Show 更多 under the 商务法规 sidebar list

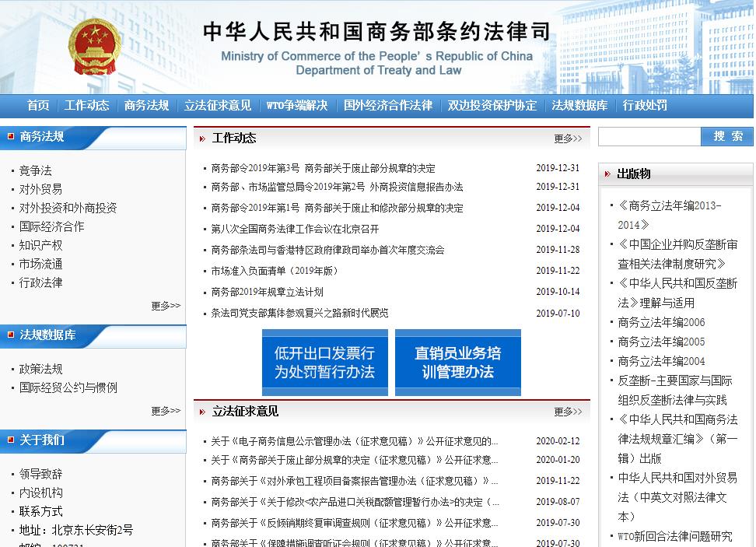point(165,306)
